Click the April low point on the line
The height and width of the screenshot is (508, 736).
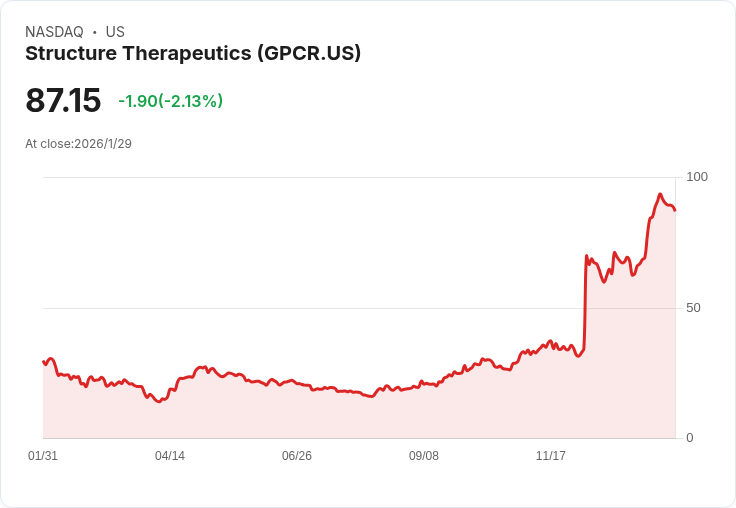(x=160, y=401)
